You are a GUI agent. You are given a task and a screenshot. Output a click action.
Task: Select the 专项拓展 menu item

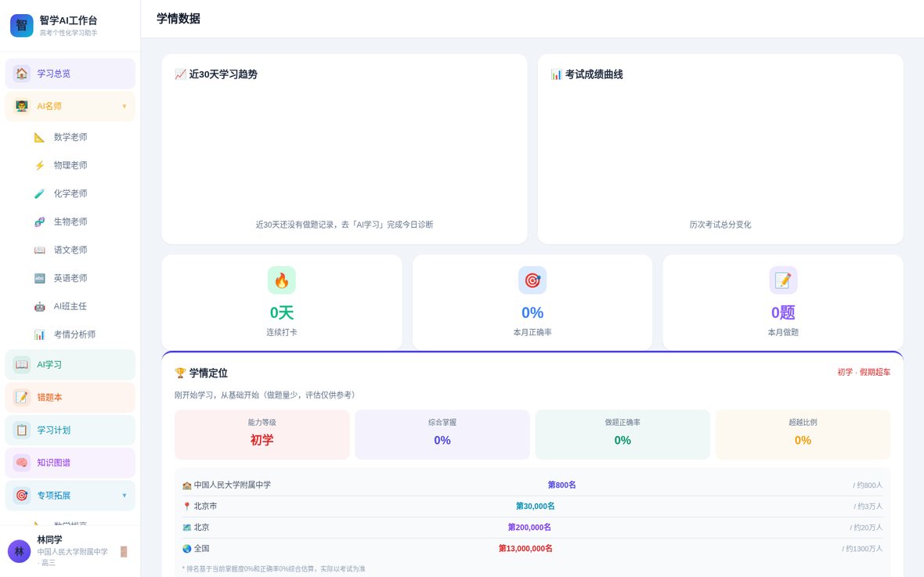tap(70, 495)
